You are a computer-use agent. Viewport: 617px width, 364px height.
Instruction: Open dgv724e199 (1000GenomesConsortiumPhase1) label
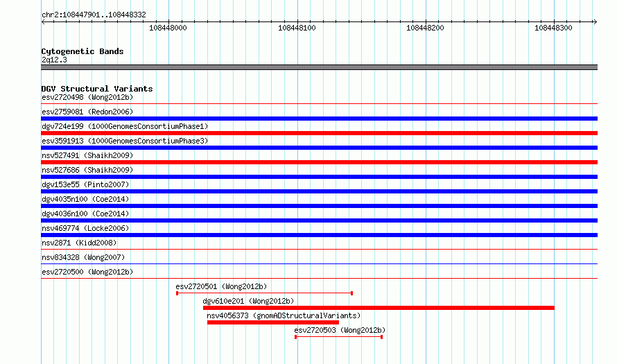tap(125, 126)
